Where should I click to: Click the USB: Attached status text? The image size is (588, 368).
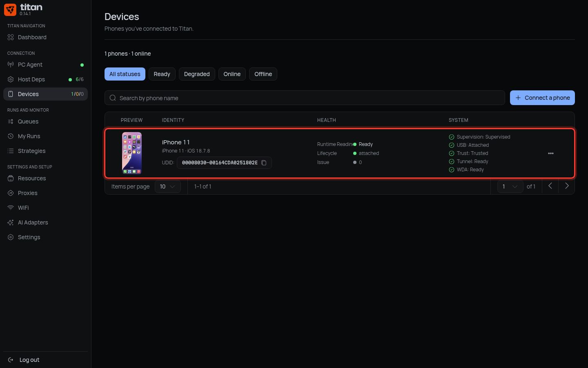tap(473, 145)
